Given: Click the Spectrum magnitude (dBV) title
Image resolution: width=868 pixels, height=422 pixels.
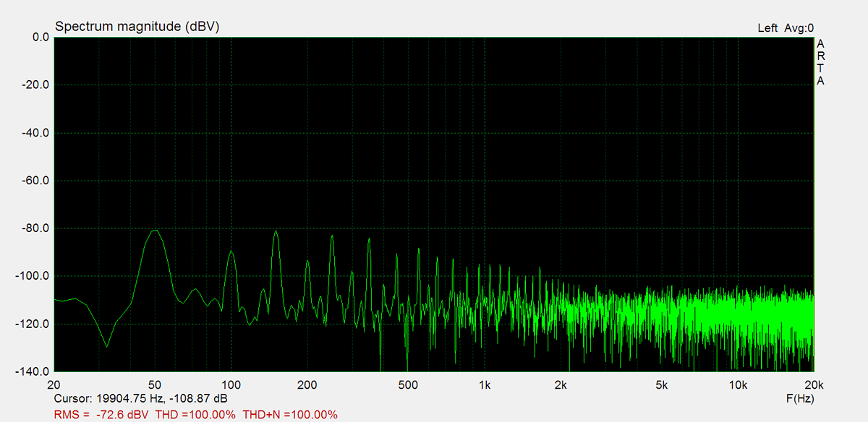Looking at the screenshot, I should pos(137,27).
